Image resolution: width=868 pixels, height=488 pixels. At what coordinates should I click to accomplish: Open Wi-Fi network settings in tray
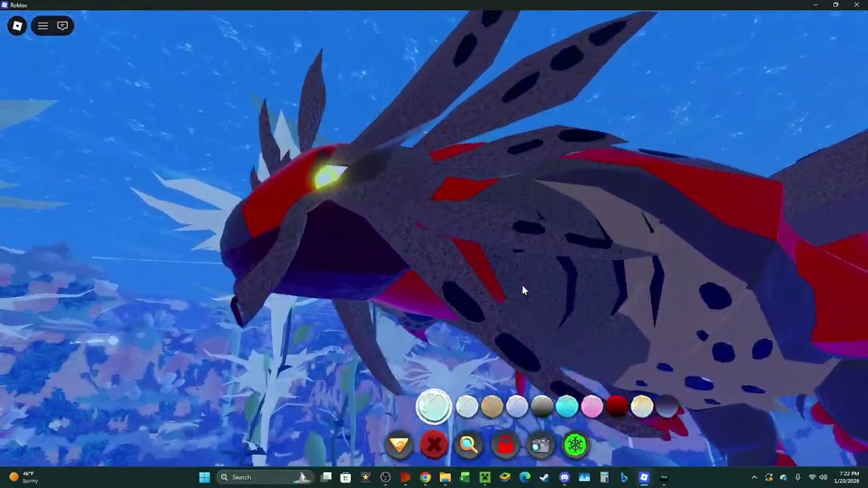tap(812, 477)
